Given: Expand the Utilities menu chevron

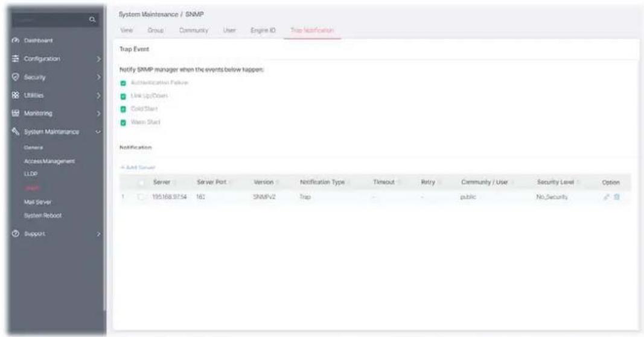Looking at the screenshot, I should [98, 95].
